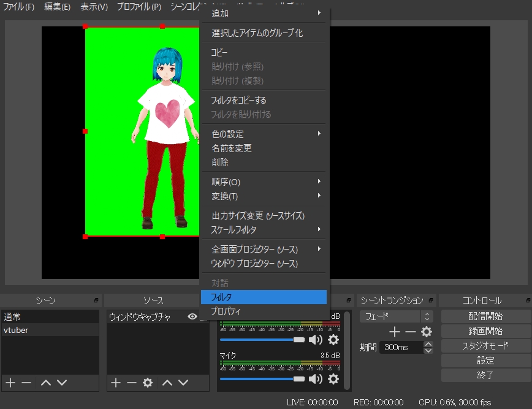Remove scene transition with minus icon

tap(410, 332)
